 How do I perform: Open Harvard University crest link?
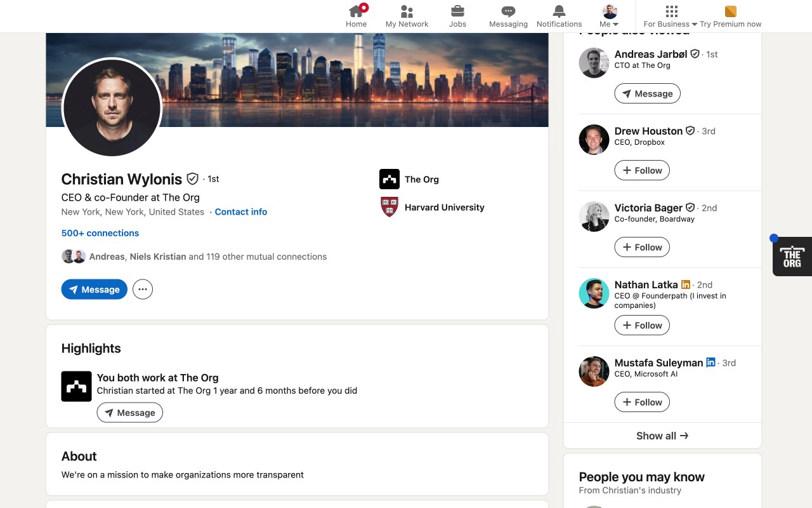point(390,207)
